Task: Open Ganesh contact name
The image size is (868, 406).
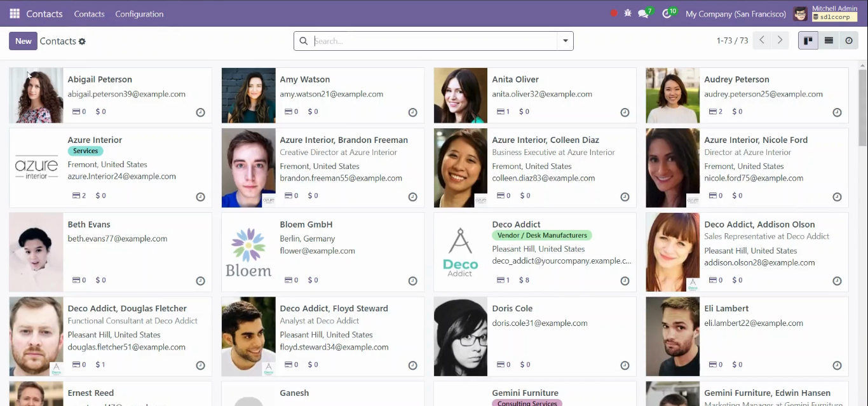Action: tap(294, 393)
